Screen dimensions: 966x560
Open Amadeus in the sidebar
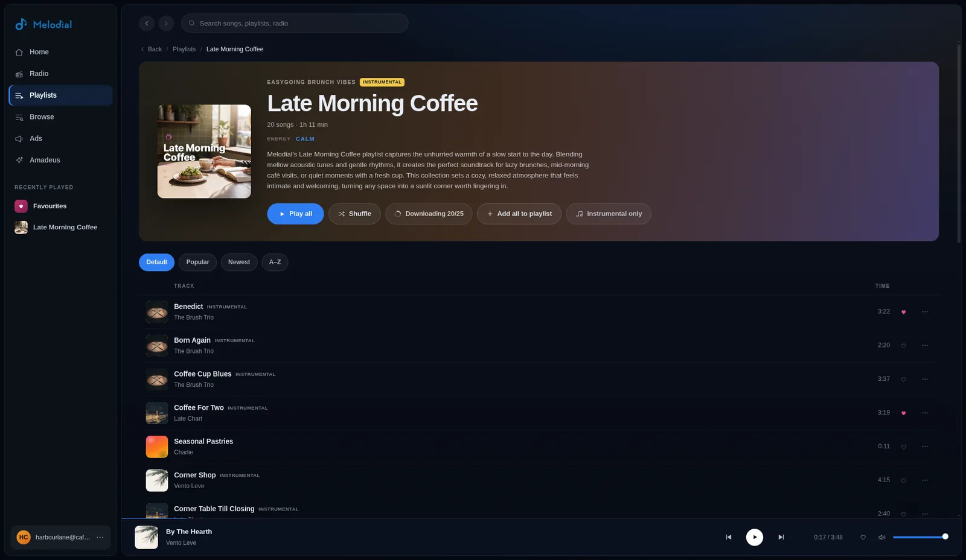point(60,161)
